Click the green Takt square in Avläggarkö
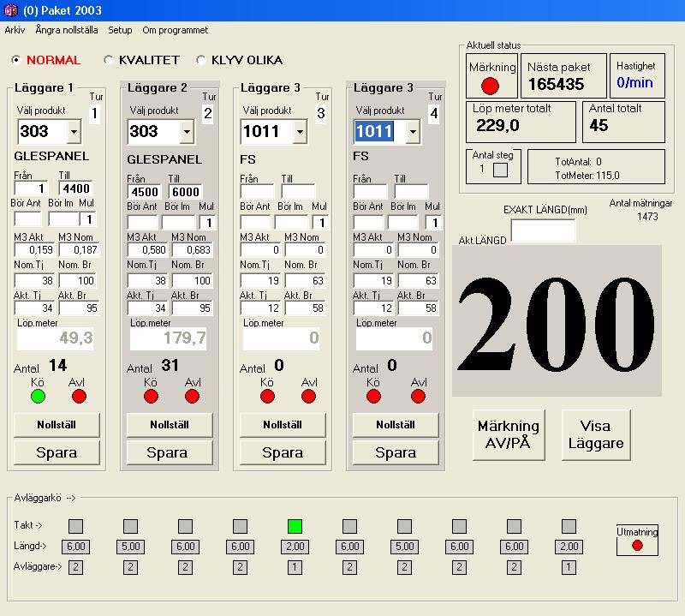The height and width of the screenshot is (616, 685). [x=295, y=526]
